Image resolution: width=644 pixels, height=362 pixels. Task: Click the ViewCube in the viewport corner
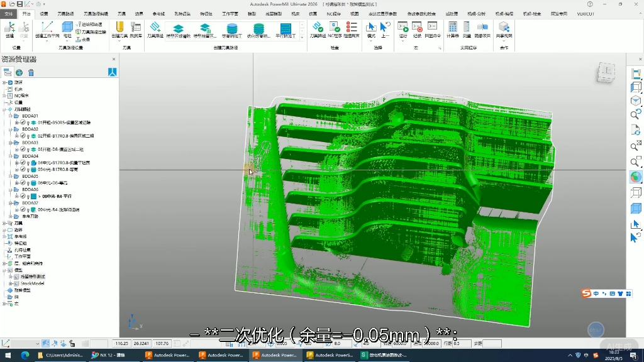pyautogui.click(x=606, y=73)
